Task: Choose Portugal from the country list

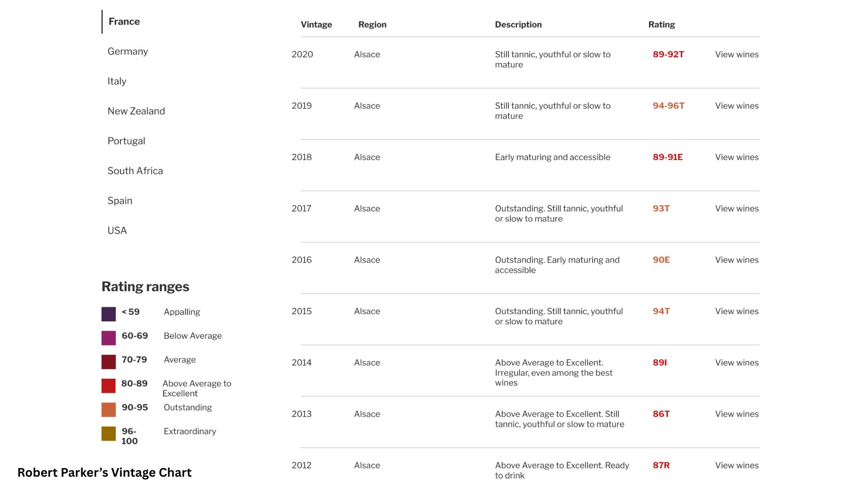Action: 126,141
